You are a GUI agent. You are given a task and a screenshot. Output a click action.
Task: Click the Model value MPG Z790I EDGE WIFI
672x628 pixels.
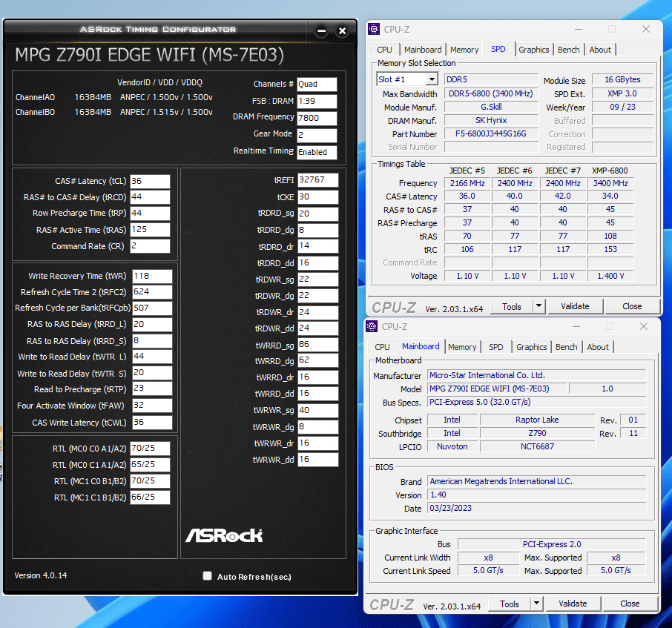[497, 389]
